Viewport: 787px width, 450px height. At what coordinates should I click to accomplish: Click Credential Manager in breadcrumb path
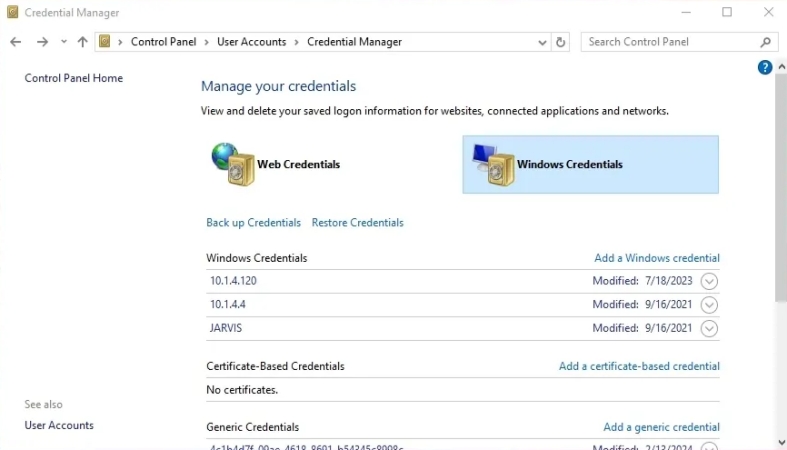tap(354, 42)
